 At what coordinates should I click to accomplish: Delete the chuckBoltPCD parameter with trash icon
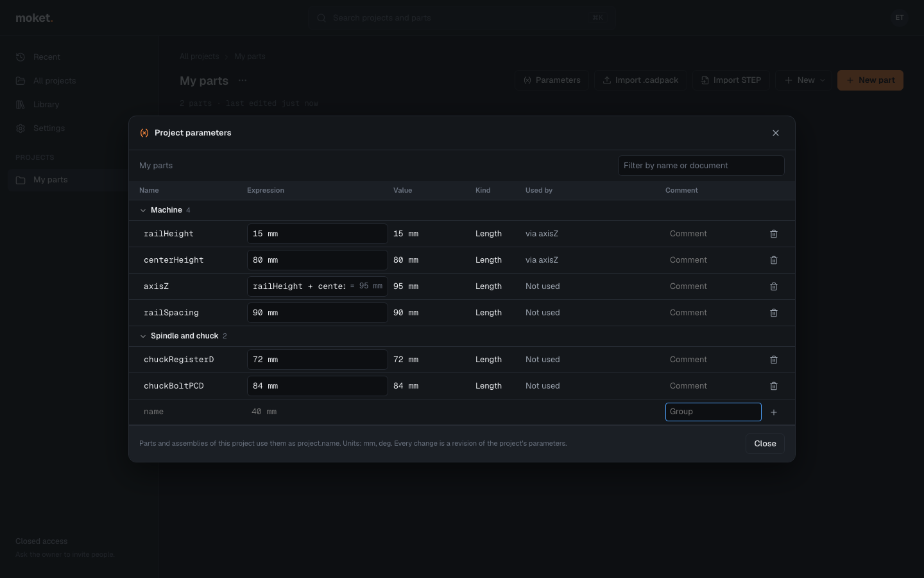point(774,386)
